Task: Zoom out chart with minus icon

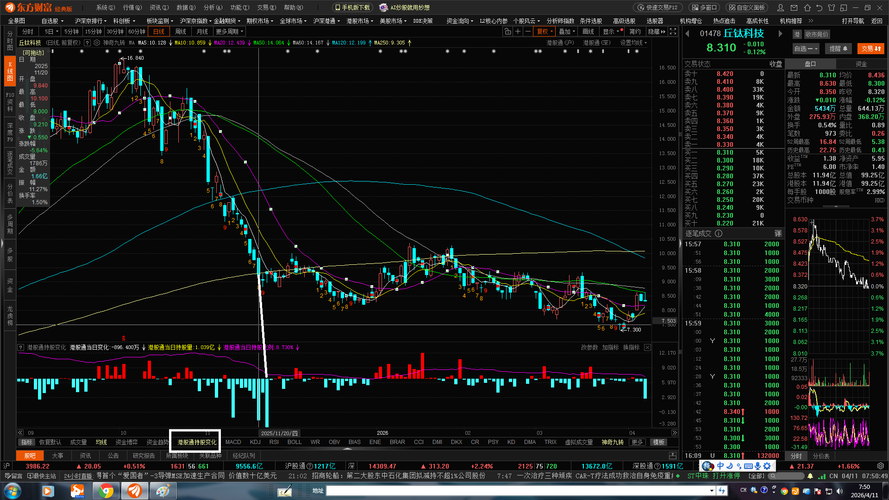Action: pos(528,32)
